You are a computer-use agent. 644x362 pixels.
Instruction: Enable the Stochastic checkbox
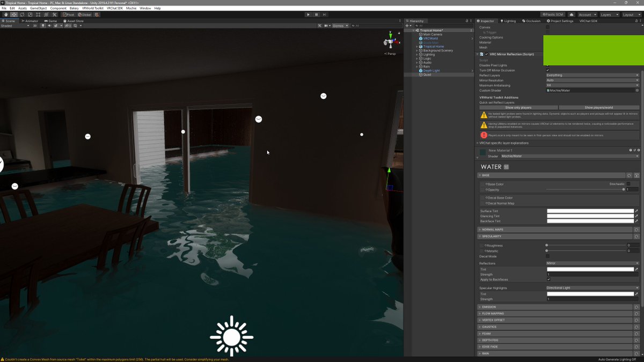(628, 184)
